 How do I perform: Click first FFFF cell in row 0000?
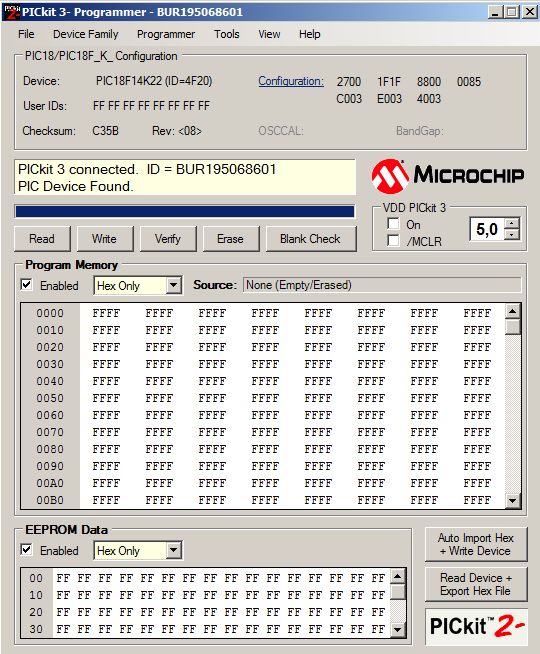pyautogui.click(x=106, y=313)
